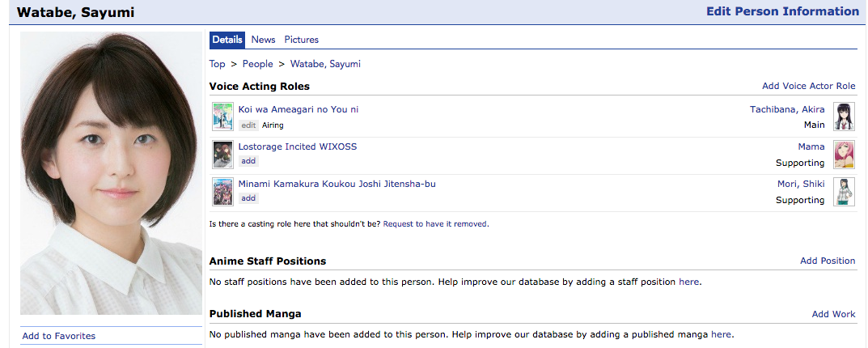Open Tachibana, Akira character portrait
This screenshot has width=868, height=348.
(844, 117)
